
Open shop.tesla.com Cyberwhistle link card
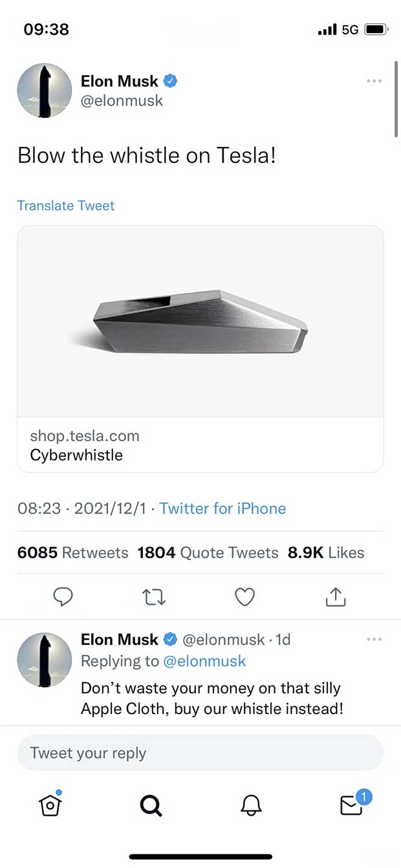tap(200, 445)
